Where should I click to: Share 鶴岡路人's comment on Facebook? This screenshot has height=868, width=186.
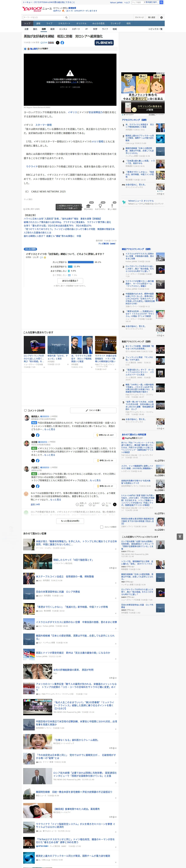coord(38,435)
